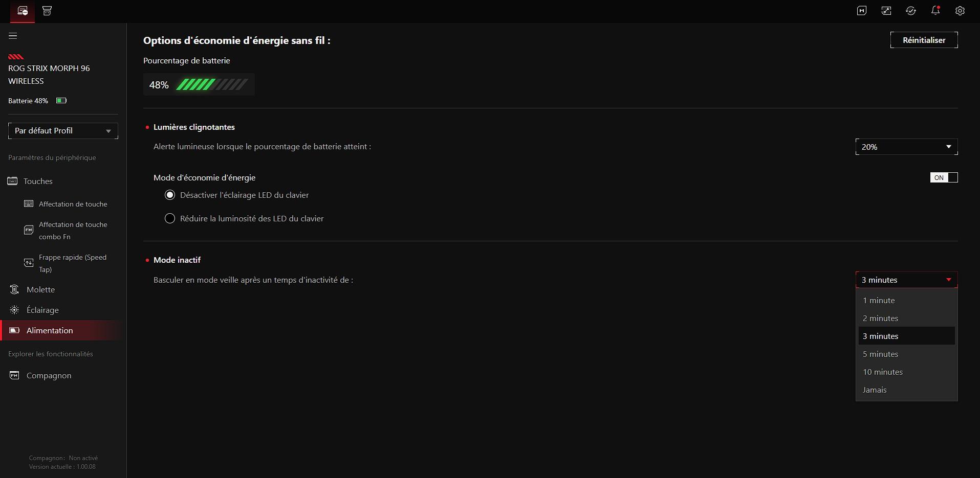The image size is (980, 478).
Task: Open the Molette wheel settings
Action: [40, 289]
